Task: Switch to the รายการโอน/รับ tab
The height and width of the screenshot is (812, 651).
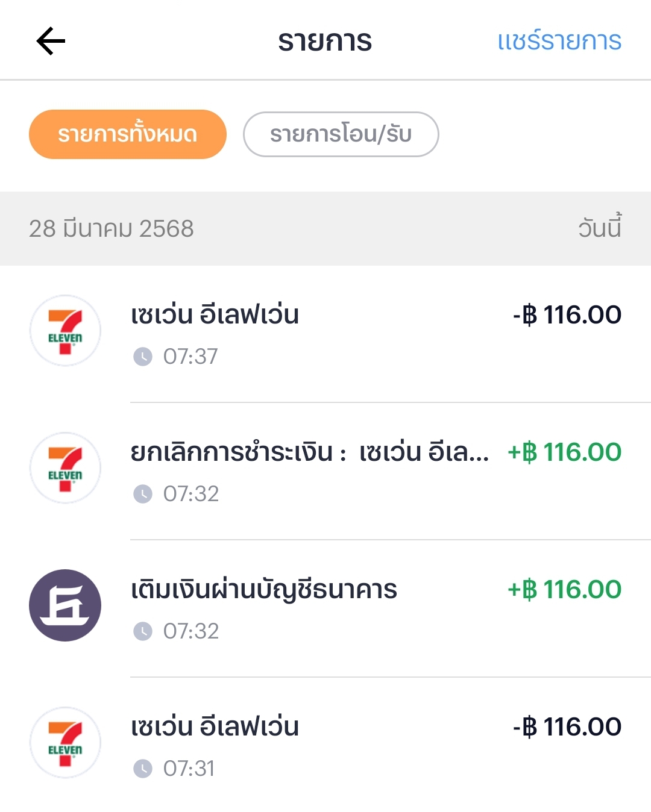Action: pyautogui.click(x=341, y=134)
